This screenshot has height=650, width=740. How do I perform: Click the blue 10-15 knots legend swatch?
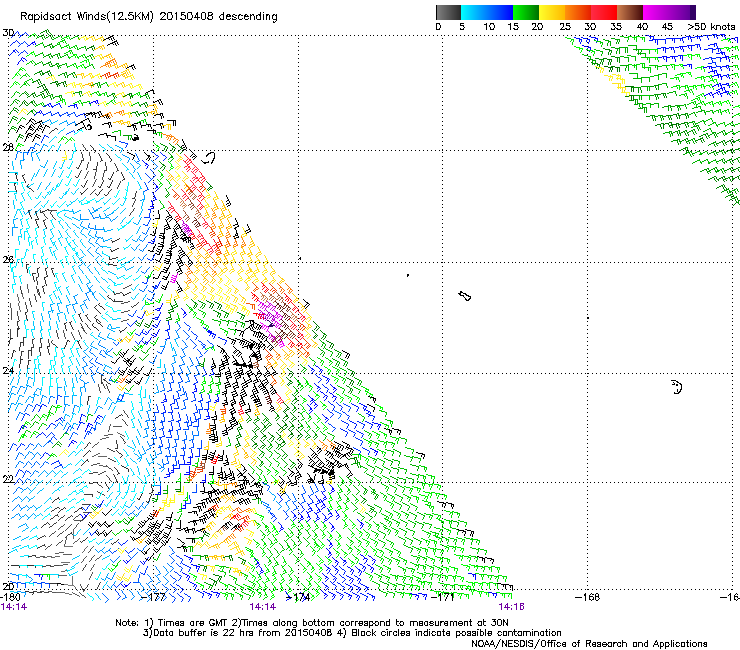pyautogui.click(x=500, y=12)
